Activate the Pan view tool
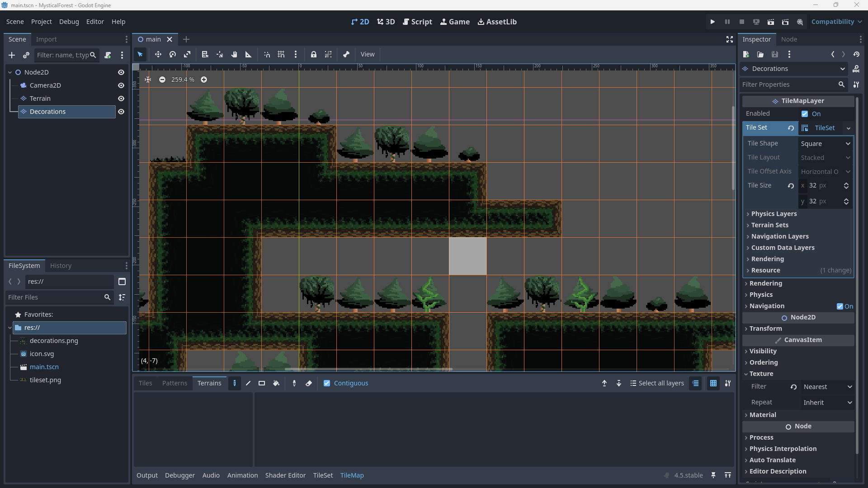Image resolution: width=868 pixels, height=488 pixels. point(234,54)
